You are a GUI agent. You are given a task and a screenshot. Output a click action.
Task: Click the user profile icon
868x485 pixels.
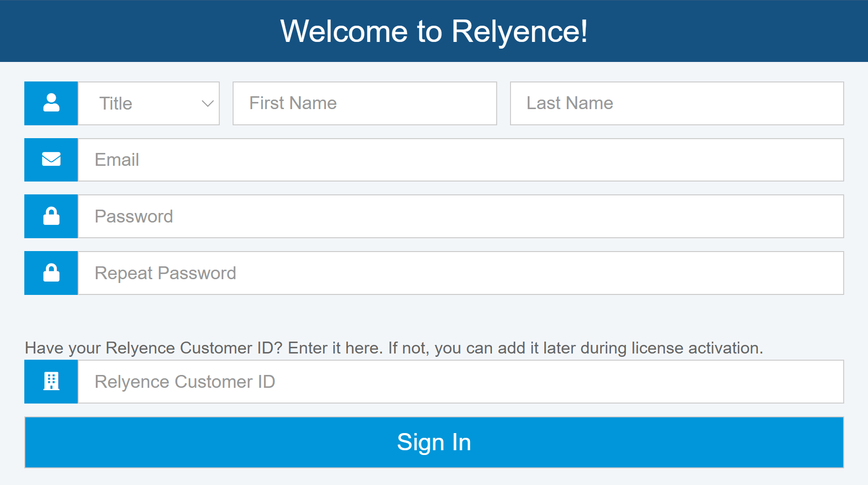click(51, 103)
